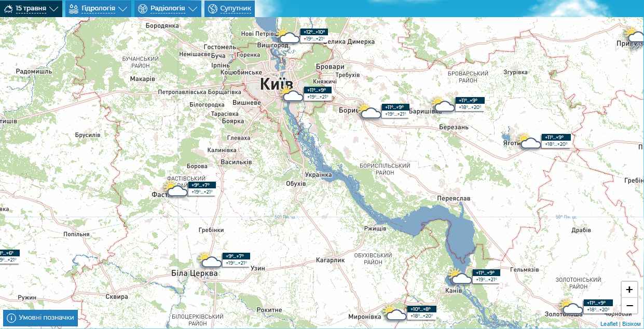Image resolution: width=644 pixels, height=329 pixels.
Task: Click the Переяслав town label
Action: 454,198
